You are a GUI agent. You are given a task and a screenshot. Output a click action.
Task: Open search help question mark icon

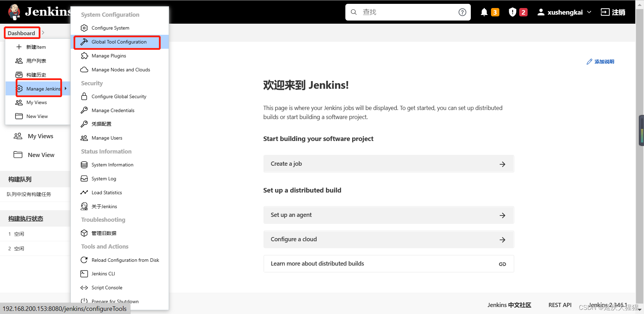(x=462, y=12)
